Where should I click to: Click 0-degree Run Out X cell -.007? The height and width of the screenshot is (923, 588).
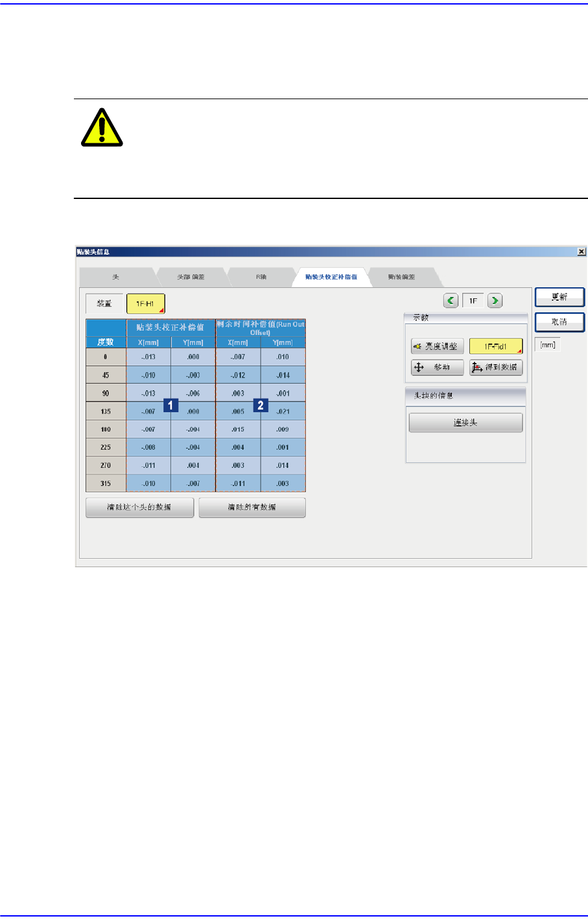(238, 357)
